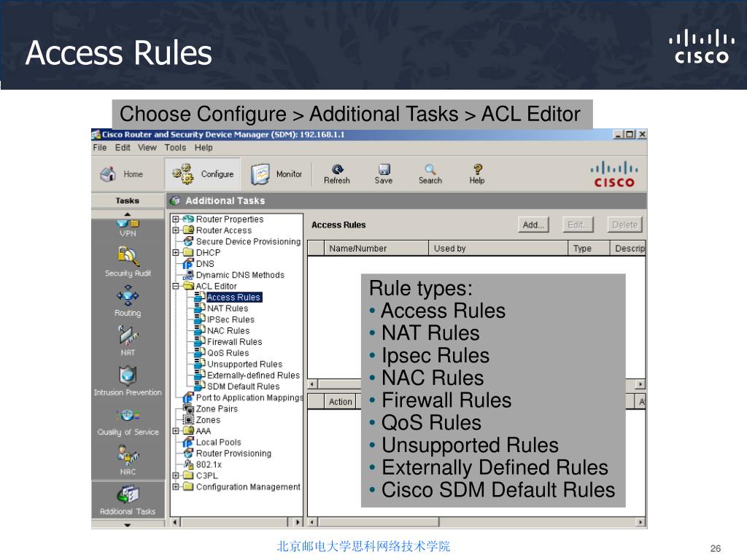
Task: Click the Port to Application Mappings icon
Action: 188,397
